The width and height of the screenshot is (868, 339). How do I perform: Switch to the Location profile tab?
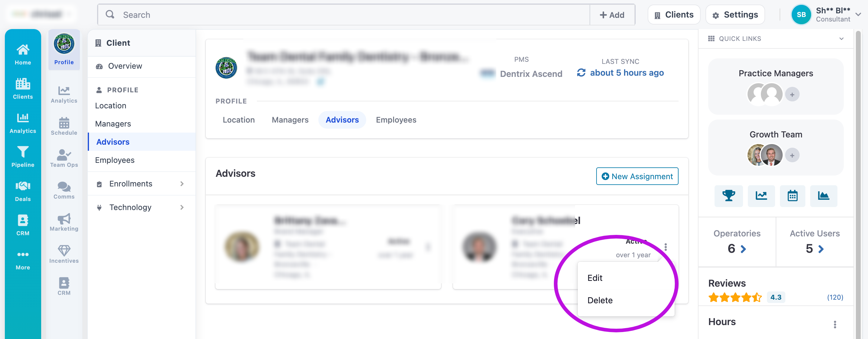pyautogui.click(x=238, y=120)
